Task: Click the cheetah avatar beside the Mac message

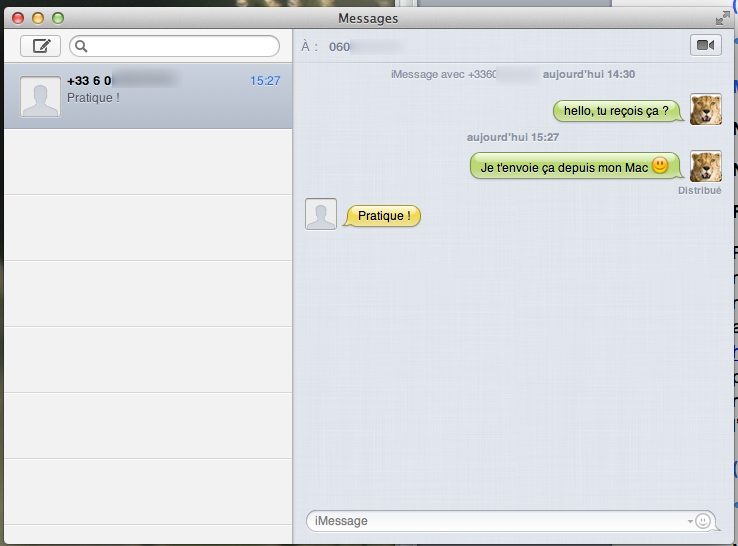Action: (x=706, y=166)
